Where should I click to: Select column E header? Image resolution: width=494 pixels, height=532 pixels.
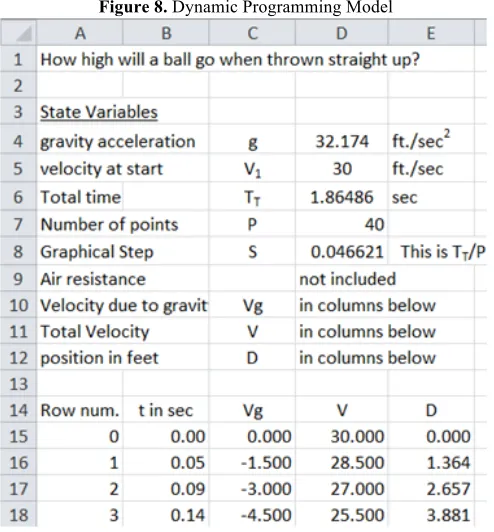(431, 33)
